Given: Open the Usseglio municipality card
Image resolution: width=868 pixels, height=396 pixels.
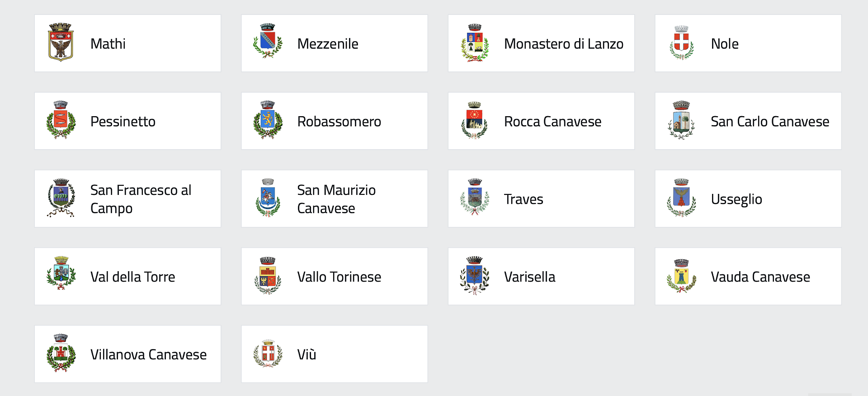Looking at the screenshot, I should [x=748, y=199].
